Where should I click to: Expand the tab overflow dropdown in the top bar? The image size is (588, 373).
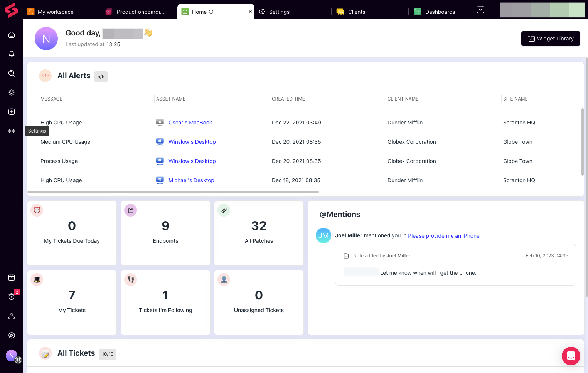coord(480,10)
